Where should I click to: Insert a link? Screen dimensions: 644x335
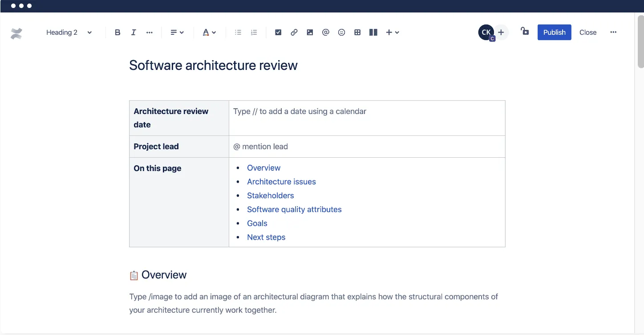[294, 33]
